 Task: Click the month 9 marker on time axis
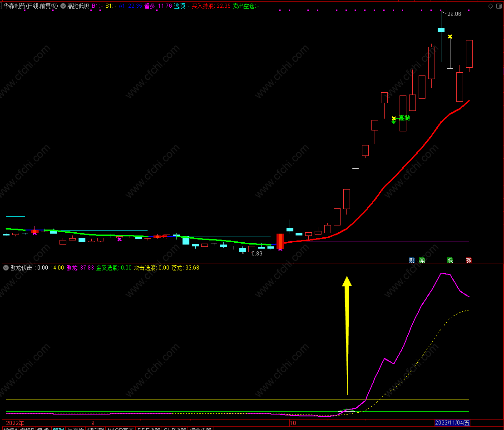pyautogui.click(x=93, y=423)
